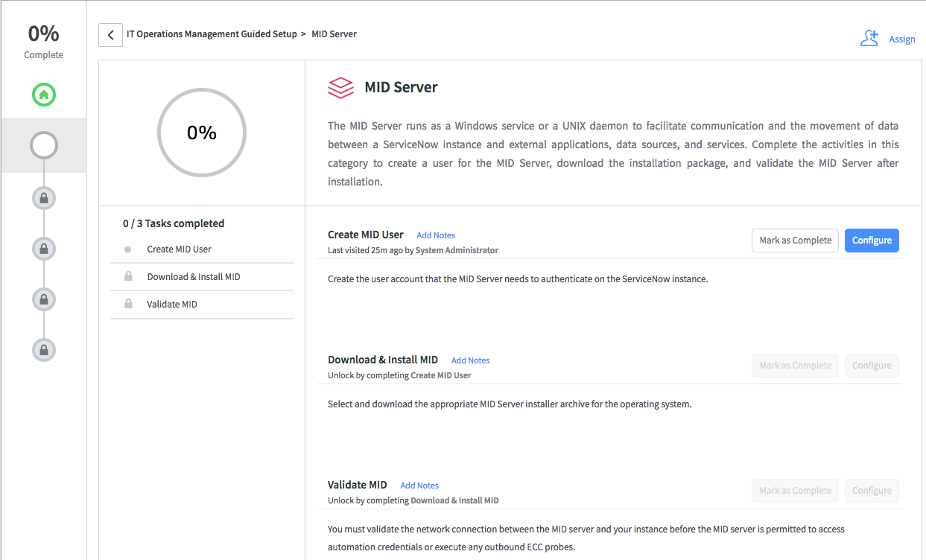926x560 pixels.
Task: Click the second locked step in sidebar
Action: click(x=44, y=249)
